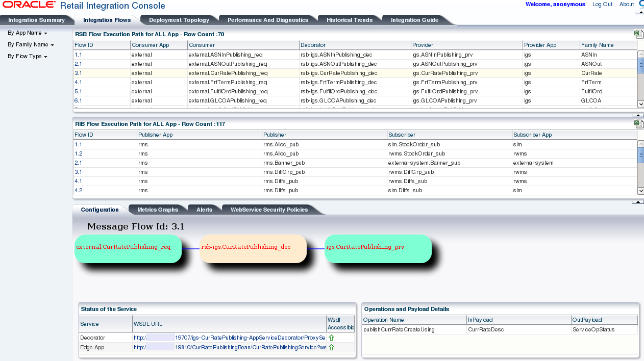Image resolution: width=644 pixels, height=361 pixels.
Task: Open WebService Security Policies sub-tab
Action: (269, 210)
